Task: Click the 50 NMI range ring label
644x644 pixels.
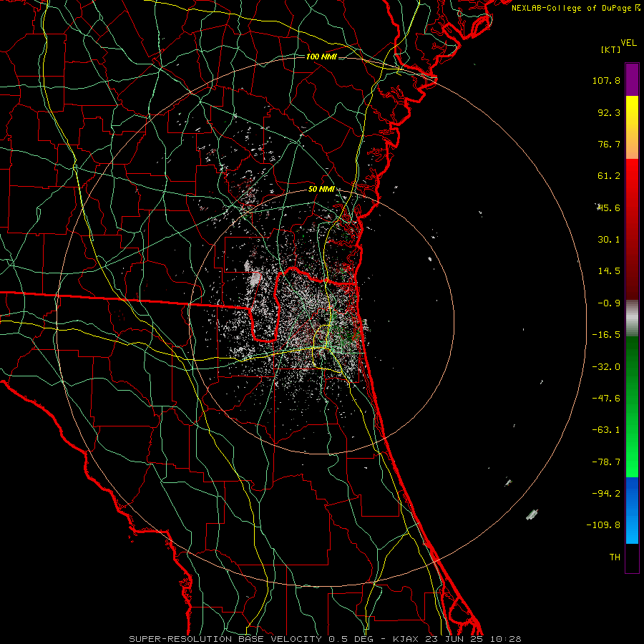Action: [x=321, y=190]
